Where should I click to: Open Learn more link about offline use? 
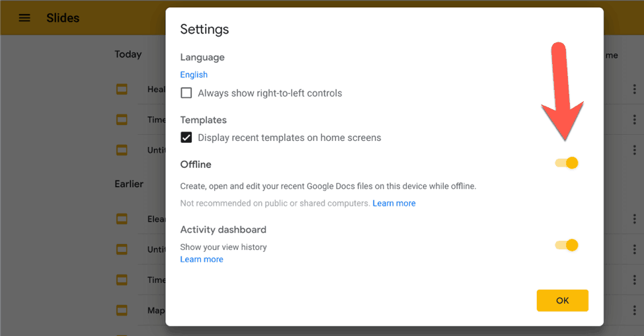tap(394, 204)
